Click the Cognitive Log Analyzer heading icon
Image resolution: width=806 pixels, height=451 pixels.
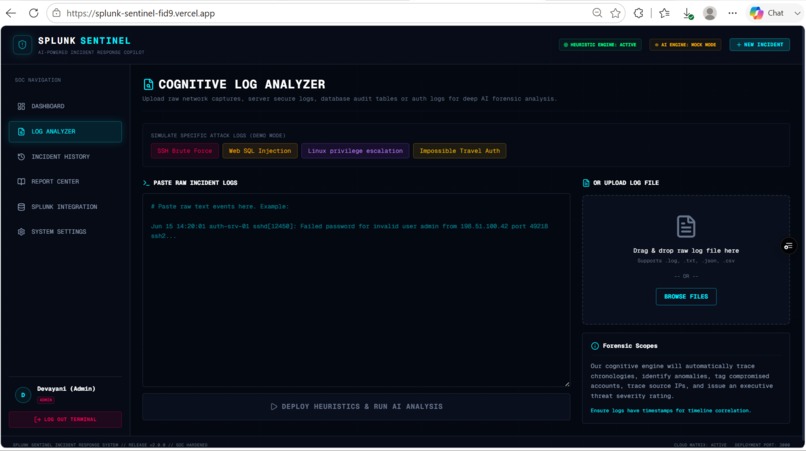148,84
